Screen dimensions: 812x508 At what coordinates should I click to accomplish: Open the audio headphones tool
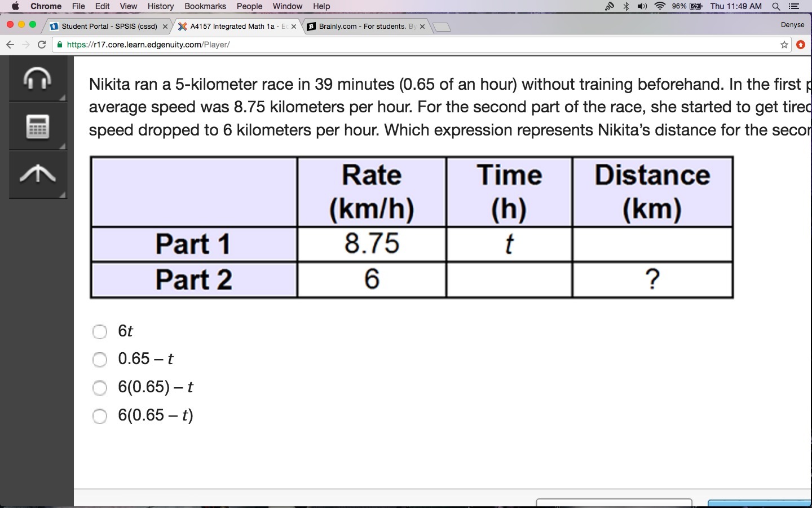click(38, 79)
